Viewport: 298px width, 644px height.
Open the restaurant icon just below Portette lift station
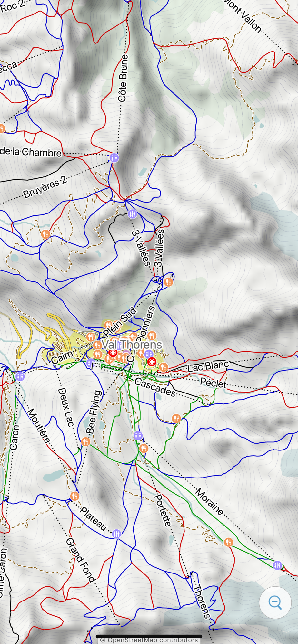pyautogui.click(x=144, y=448)
